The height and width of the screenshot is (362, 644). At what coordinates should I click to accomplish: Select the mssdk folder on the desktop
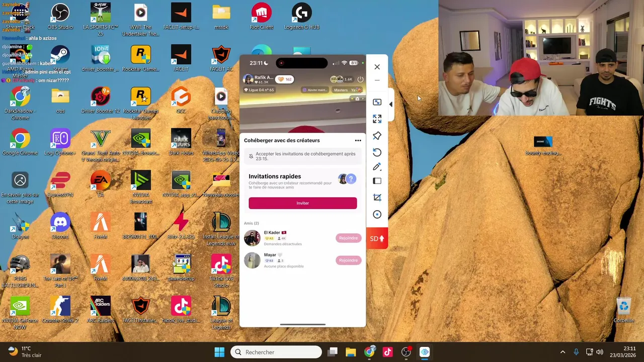coord(221,17)
